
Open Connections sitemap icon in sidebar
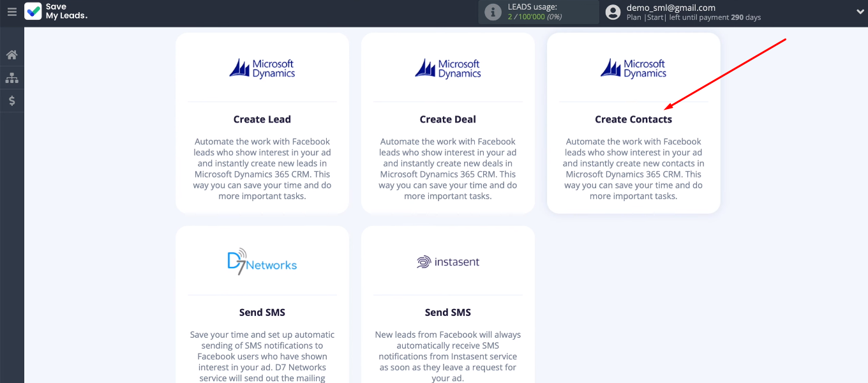pos(11,78)
